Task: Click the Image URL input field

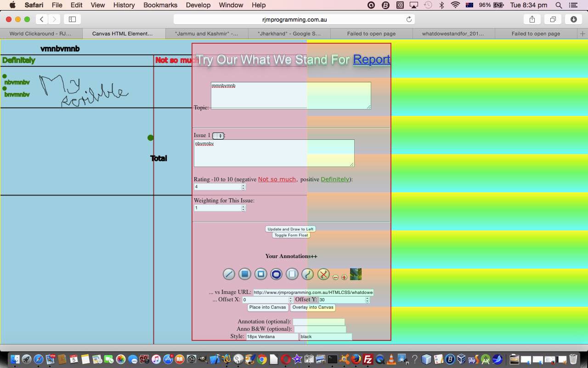Action: click(x=313, y=292)
